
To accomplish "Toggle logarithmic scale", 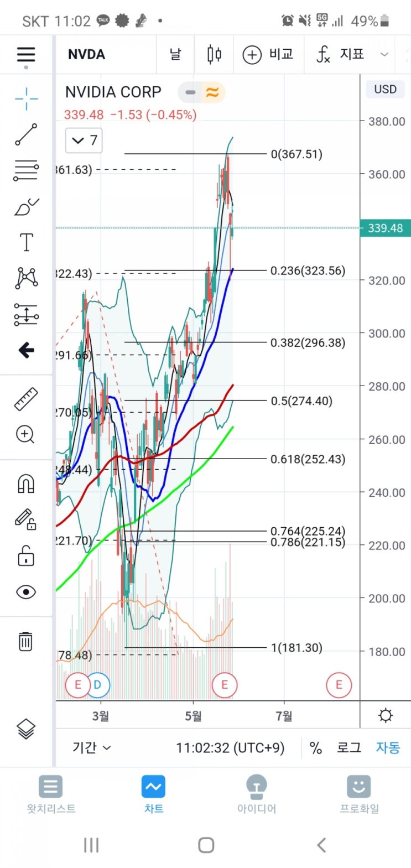I will (349, 748).
